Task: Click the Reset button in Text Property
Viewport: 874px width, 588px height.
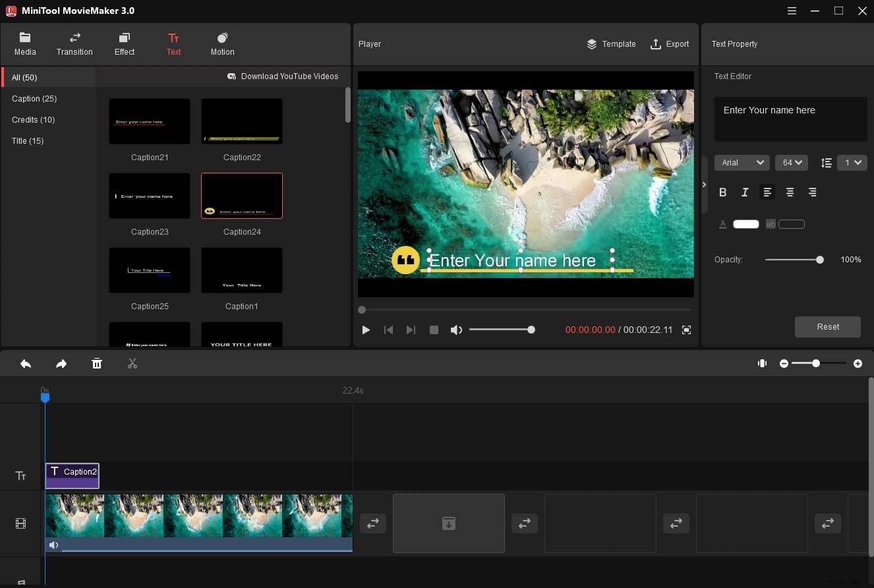Action: (x=827, y=326)
